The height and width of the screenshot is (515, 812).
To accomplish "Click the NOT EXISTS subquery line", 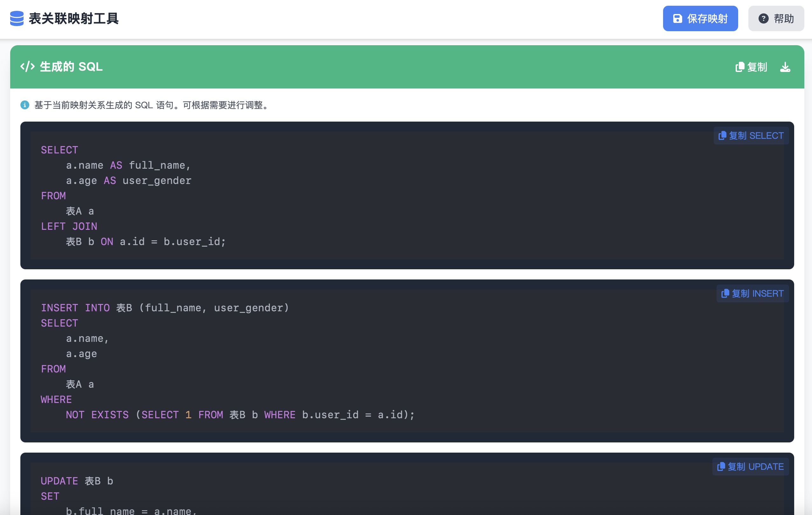I will (240, 414).
